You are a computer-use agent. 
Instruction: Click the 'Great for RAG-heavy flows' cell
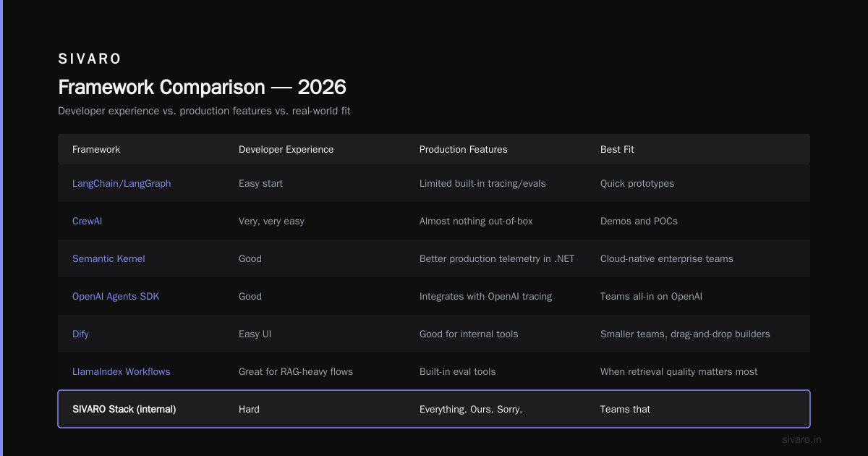pos(296,371)
